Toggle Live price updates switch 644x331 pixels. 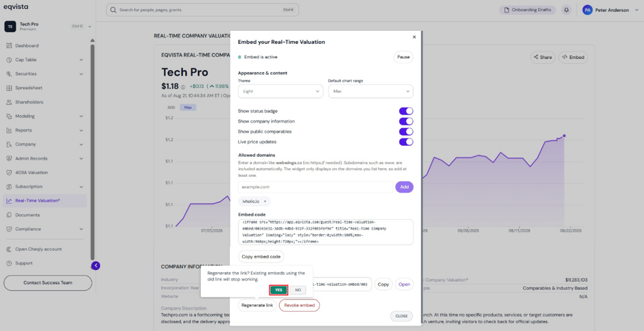click(406, 142)
